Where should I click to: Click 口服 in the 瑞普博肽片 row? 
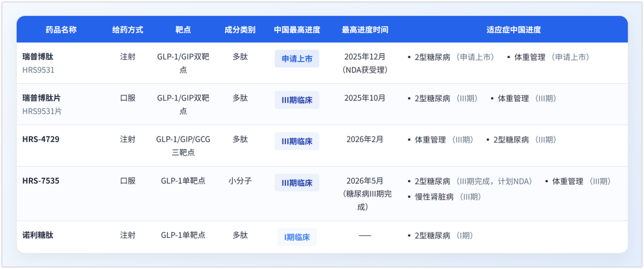[128, 98]
